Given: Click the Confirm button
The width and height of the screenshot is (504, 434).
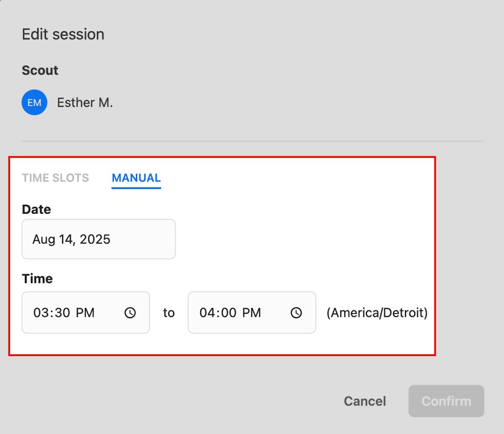Looking at the screenshot, I should pos(446,401).
